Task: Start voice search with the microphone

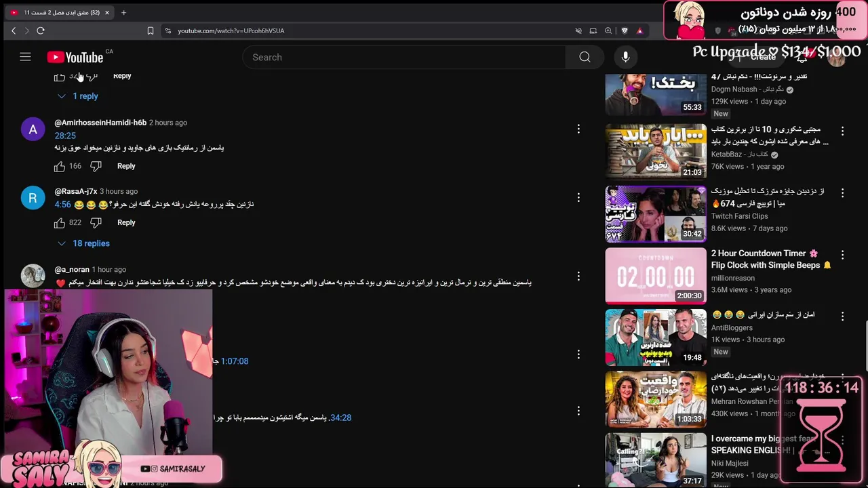Action: 625,58
